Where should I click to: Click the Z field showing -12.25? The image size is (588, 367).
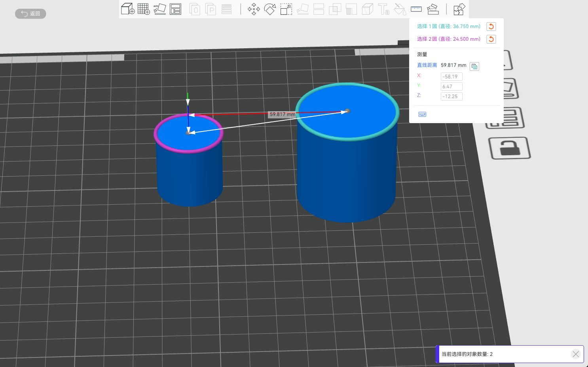coord(451,96)
